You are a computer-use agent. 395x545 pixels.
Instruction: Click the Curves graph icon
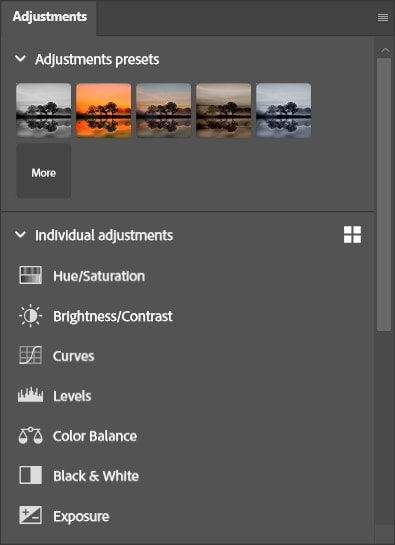(x=31, y=355)
